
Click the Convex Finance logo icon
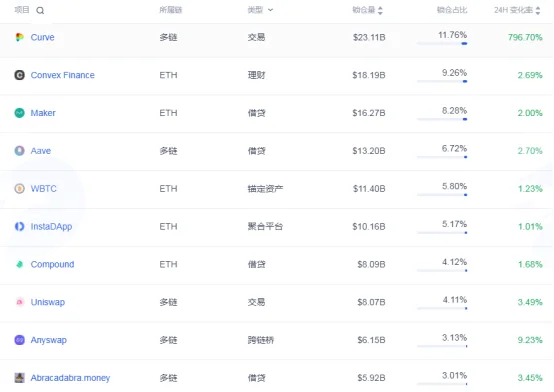(x=19, y=75)
